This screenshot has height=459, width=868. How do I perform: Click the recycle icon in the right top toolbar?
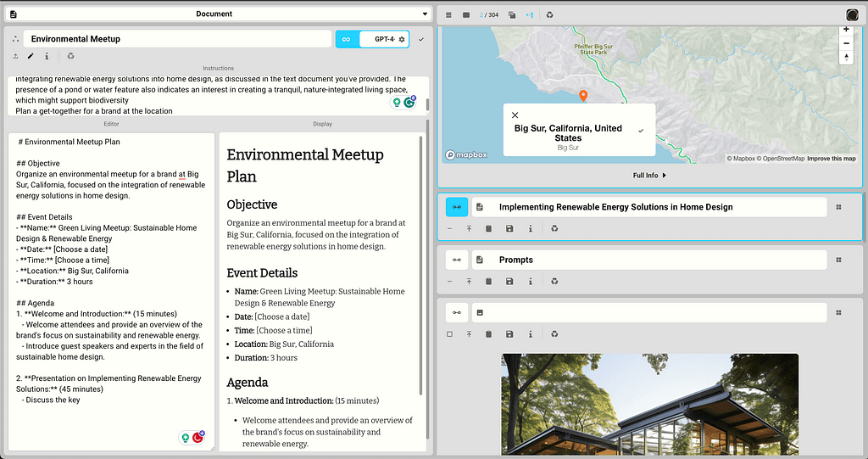point(549,15)
